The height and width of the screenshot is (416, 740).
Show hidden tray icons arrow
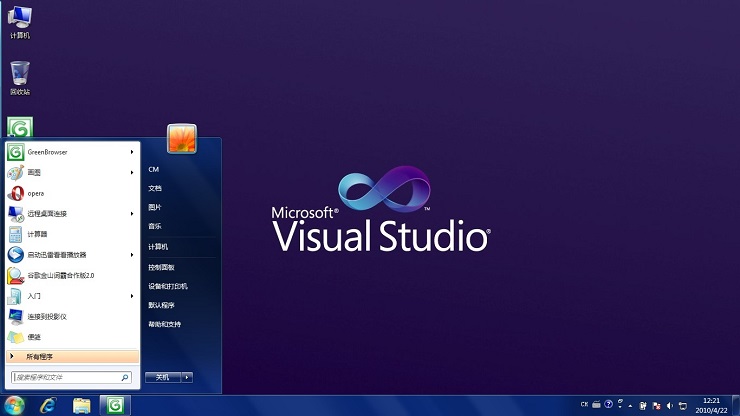coord(631,406)
